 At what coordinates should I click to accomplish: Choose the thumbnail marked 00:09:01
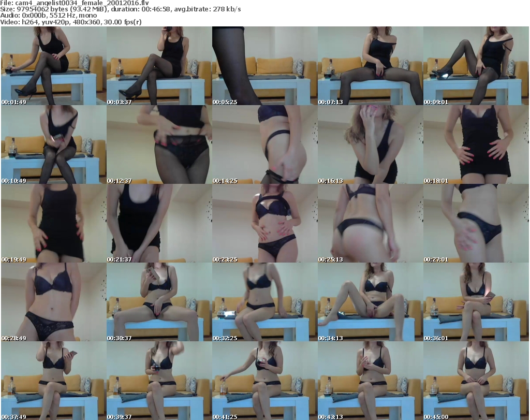point(476,66)
